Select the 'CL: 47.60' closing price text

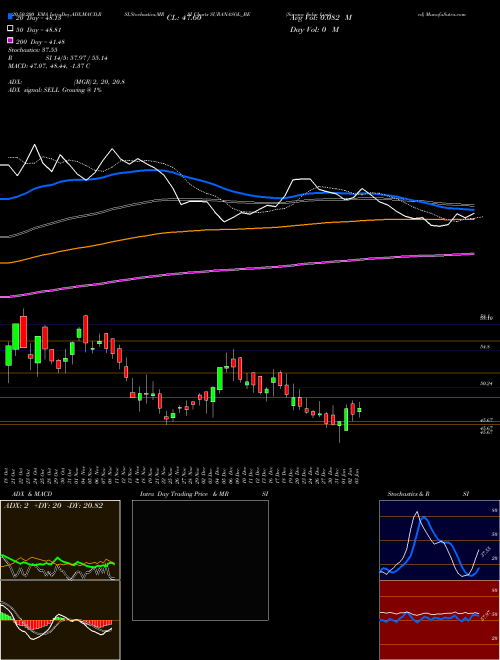(x=184, y=18)
